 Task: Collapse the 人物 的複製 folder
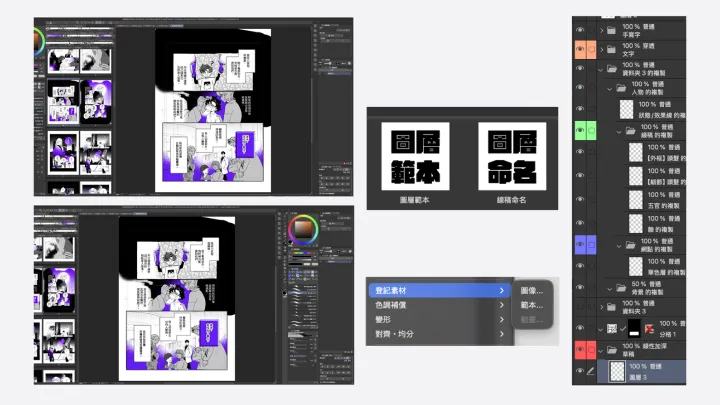tap(610, 89)
